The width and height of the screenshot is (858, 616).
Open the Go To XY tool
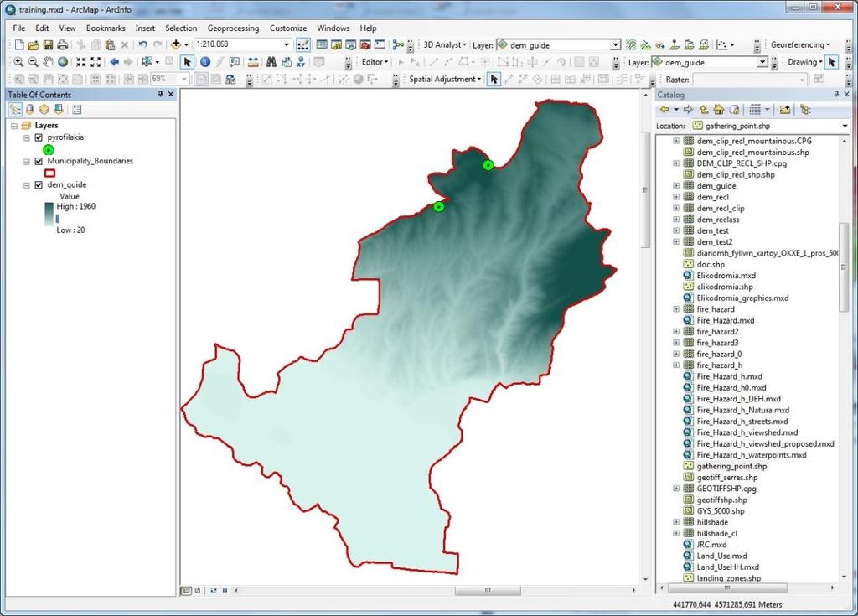(301, 62)
